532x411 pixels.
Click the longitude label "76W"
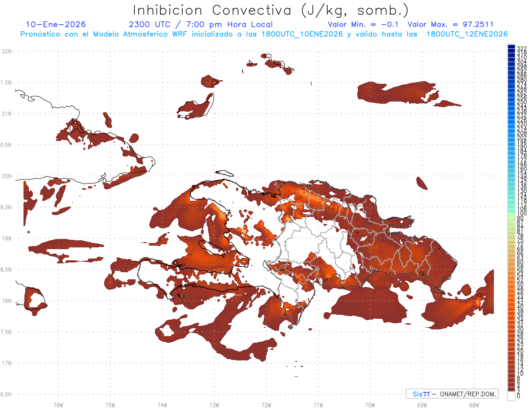click(x=58, y=405)
